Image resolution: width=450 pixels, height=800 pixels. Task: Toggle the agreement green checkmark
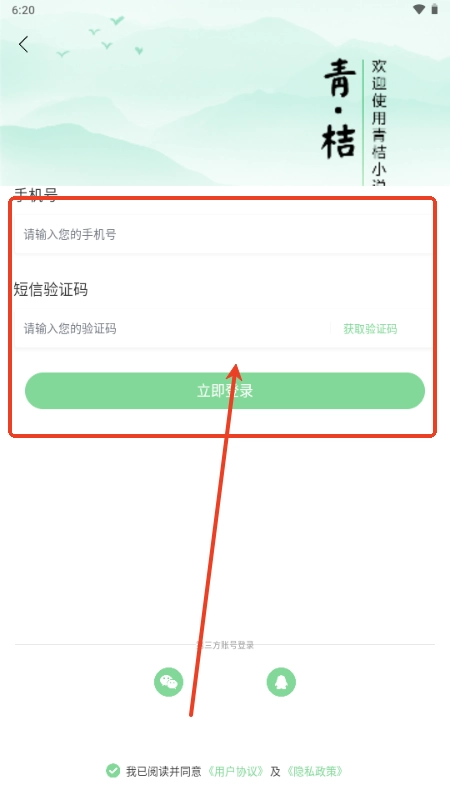coord(113,770)
